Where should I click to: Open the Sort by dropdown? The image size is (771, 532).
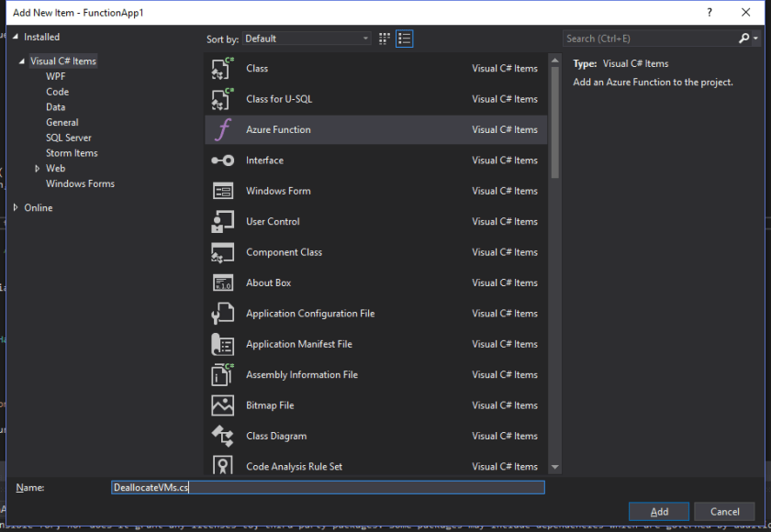click(307, 39)
